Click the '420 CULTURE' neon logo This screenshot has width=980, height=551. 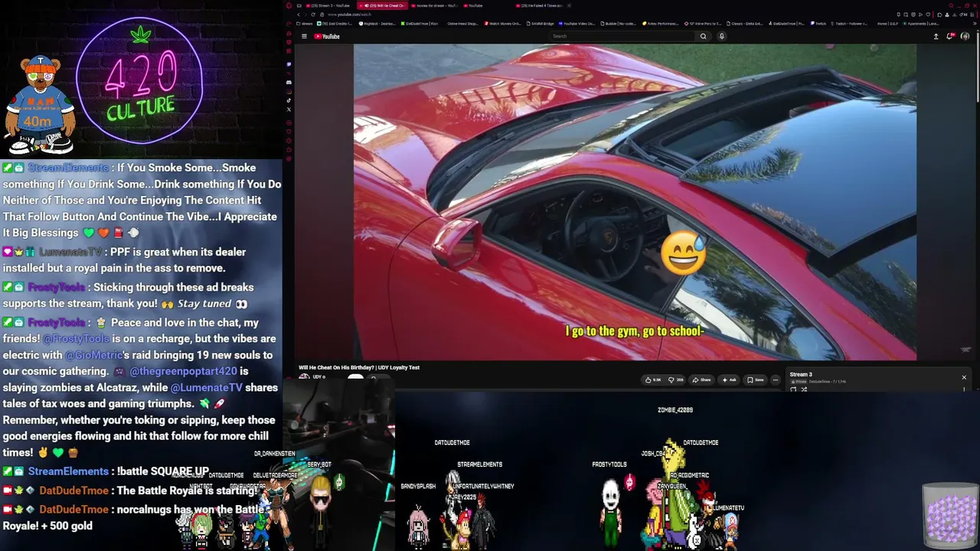tap(141, 82)
